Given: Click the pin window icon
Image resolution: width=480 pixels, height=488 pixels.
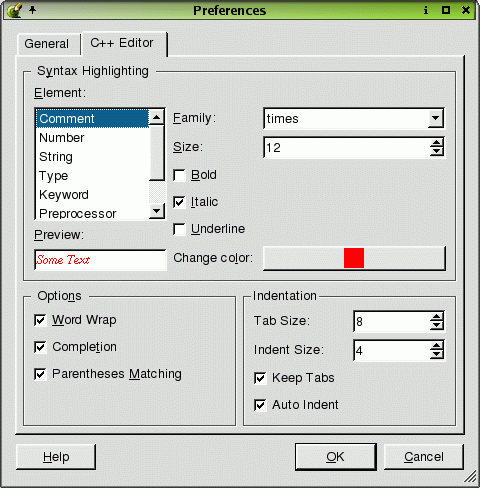Looking at the screenshot, I should pyautogui.click(x=33, y=10).
